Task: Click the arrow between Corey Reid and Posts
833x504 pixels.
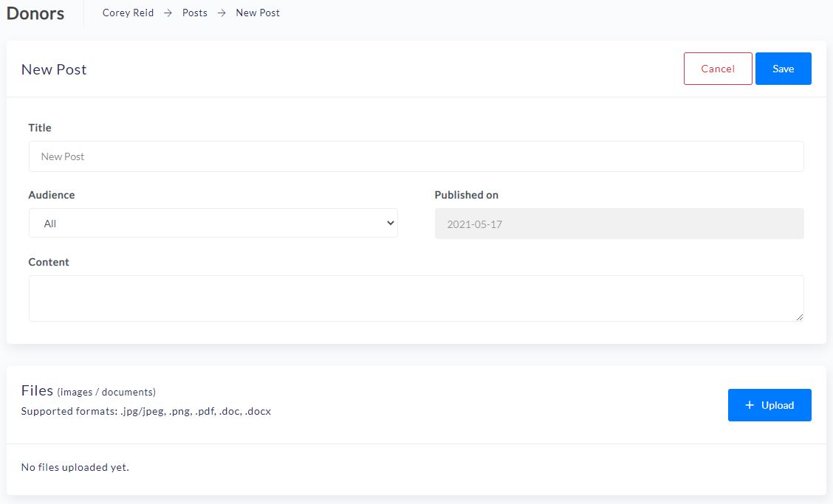Action: coord(168,13)
